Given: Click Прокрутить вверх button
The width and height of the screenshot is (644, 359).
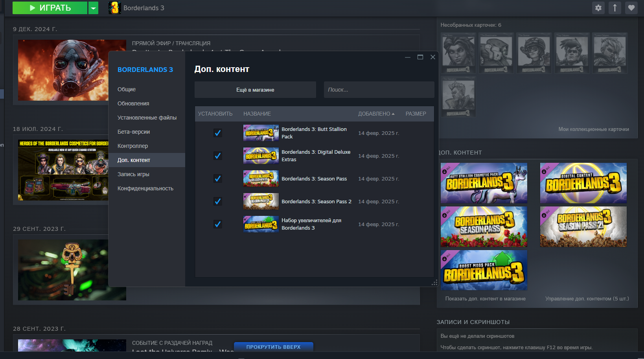Looking at the screenshot, I should click(274, 347).
